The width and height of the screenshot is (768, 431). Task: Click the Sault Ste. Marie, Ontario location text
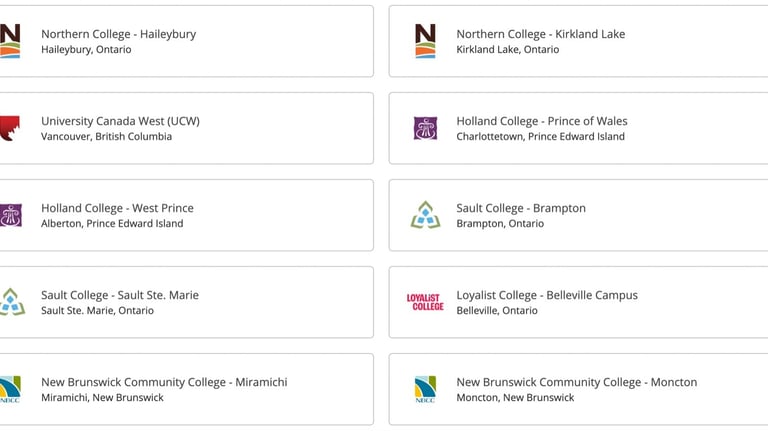click(97, 311)
